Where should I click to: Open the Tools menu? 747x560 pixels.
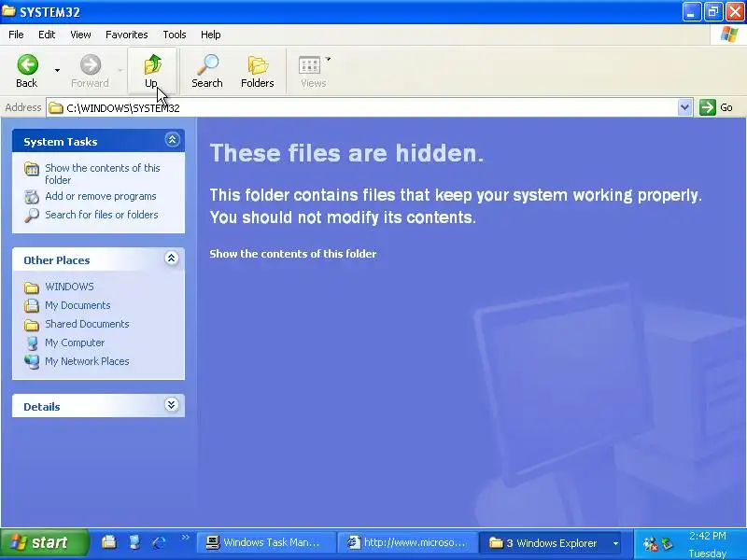175,35
